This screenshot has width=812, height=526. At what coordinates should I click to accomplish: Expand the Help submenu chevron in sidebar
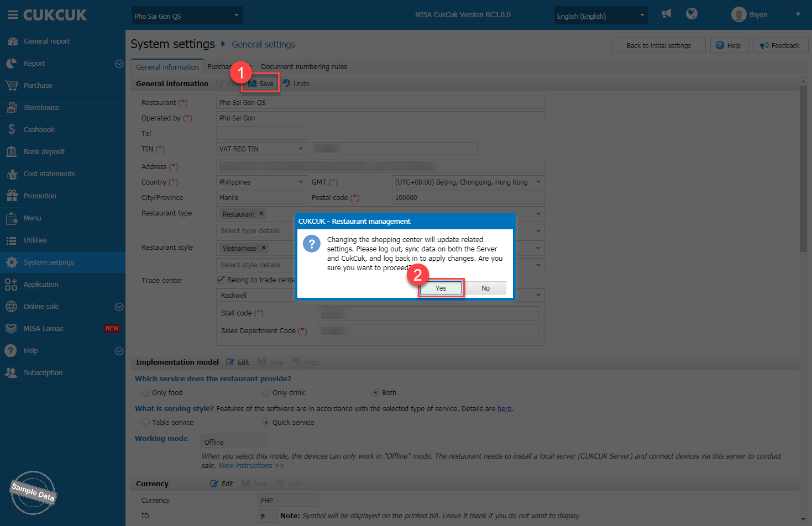tap(119, 351)
